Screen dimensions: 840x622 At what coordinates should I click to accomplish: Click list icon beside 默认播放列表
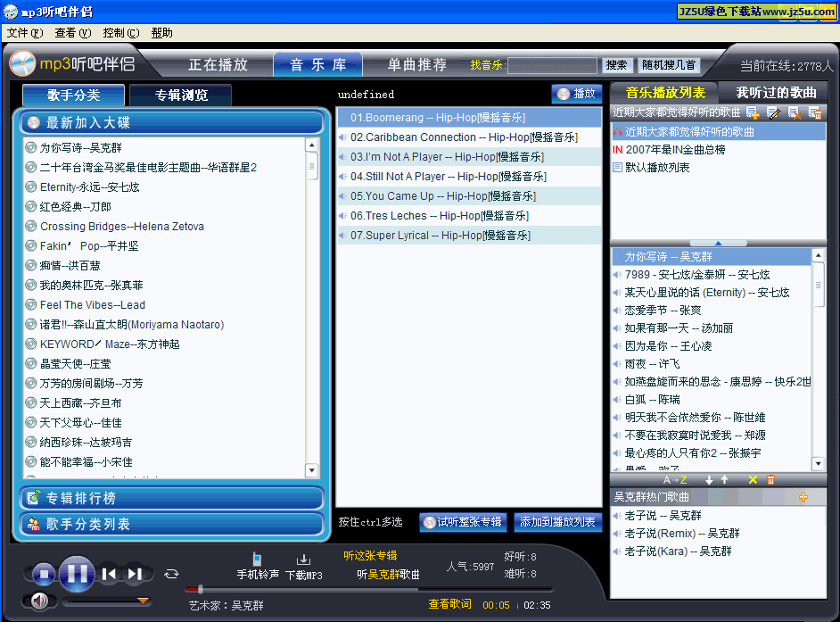pyautogui.click(x=618, y=167)
